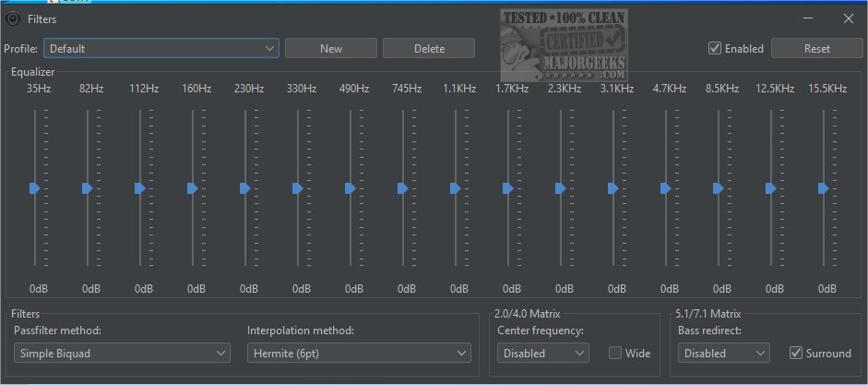Click the 8.5KHz equalizer slider handle
Viewport: 868px width, 385px height.
pos(719,188)
